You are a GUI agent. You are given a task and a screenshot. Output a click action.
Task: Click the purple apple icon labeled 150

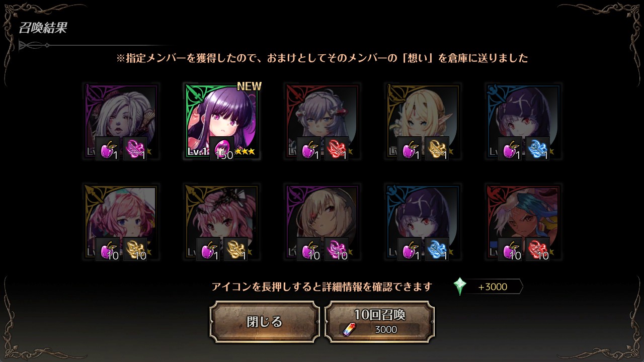[x=222, y=149]
